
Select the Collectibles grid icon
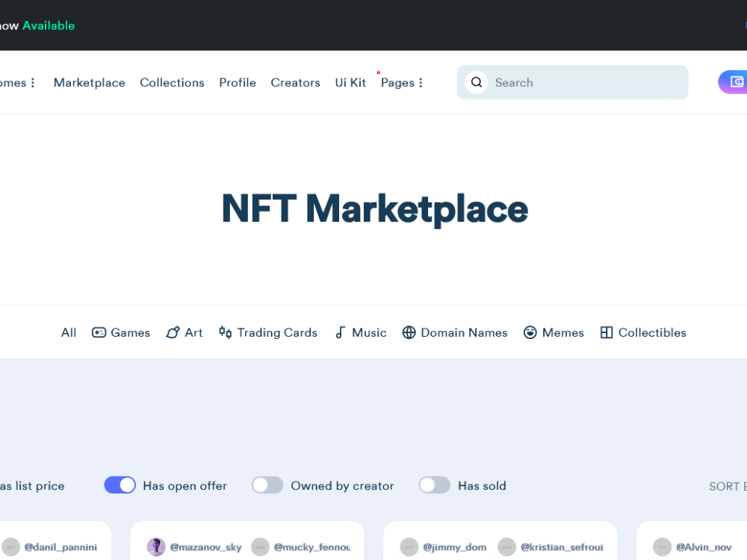point(607,332)
